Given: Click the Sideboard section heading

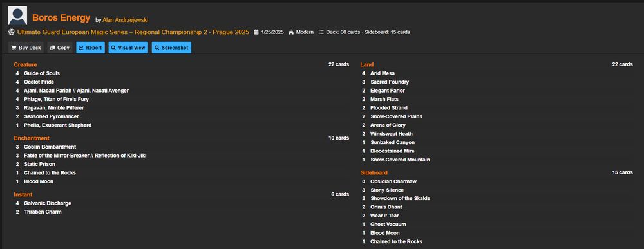Looking at the screenshot, I should [x=374, y=172].
